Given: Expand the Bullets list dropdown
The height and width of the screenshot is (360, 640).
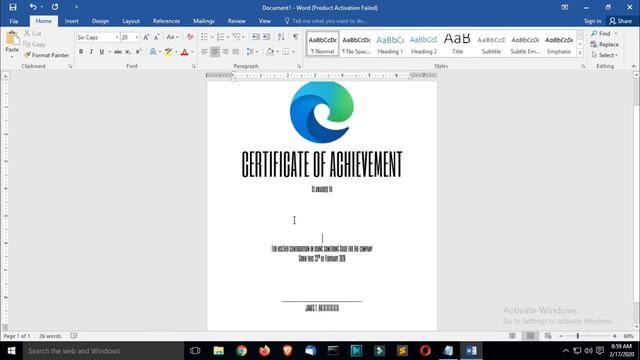Looking at the screenshot, I should tap(212, 37).
